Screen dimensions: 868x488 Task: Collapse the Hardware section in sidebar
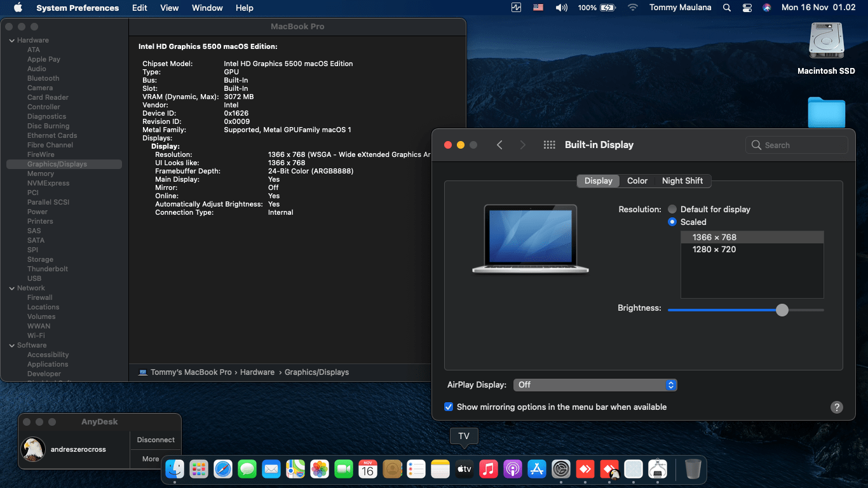click(11, 41)
